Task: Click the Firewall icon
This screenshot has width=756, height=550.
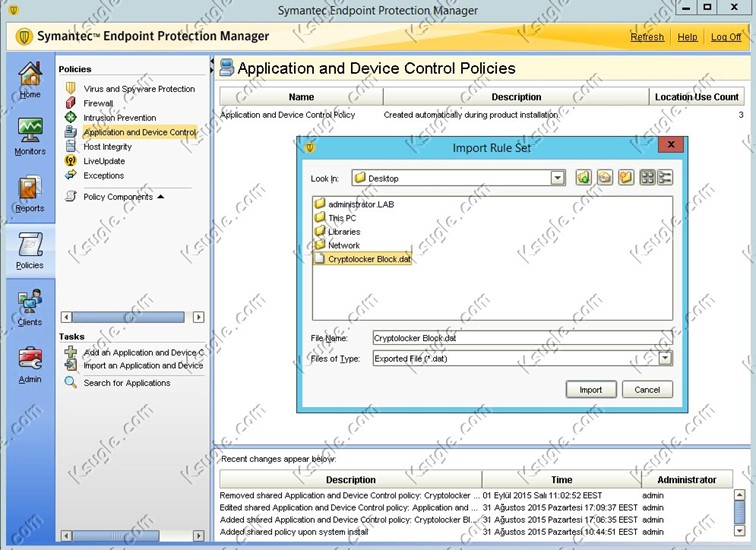Action: (71, 103)
